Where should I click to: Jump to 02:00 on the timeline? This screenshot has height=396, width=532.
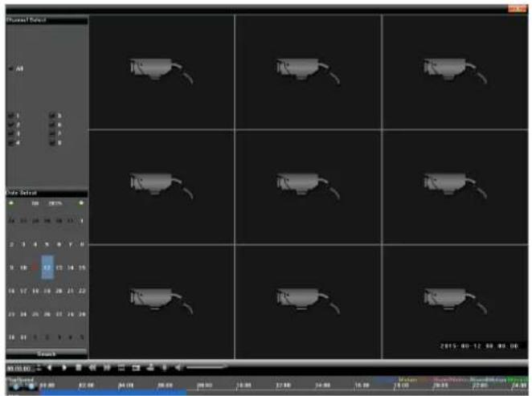(x=86, y=386)
